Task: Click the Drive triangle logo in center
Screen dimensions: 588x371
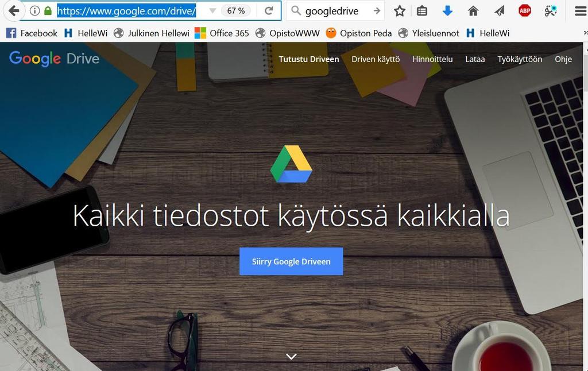Action: pos(291,164)
